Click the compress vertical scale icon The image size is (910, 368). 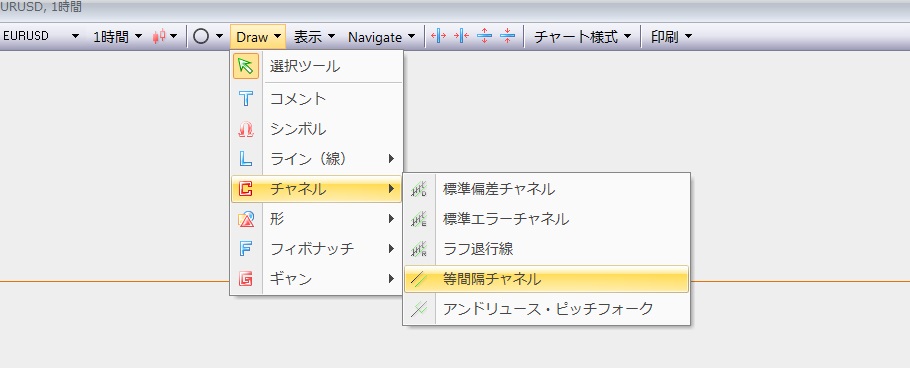click(x=507, y=37)
